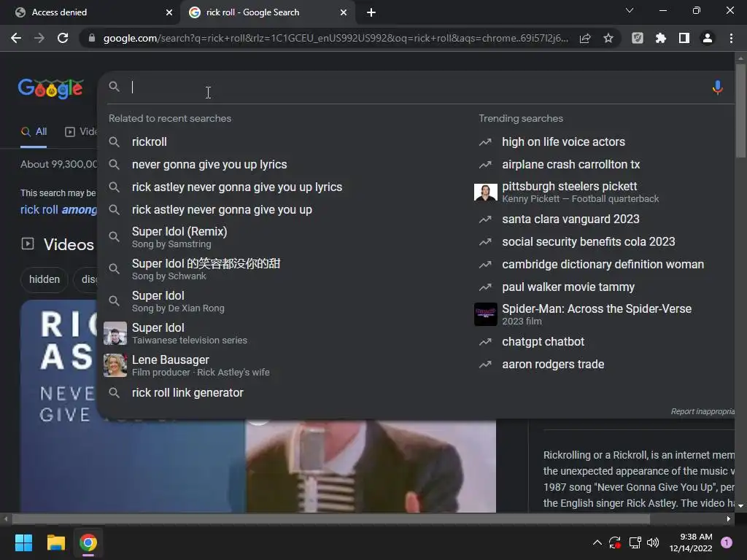Close the Access denied tab
747x560 pixels.
169,12
